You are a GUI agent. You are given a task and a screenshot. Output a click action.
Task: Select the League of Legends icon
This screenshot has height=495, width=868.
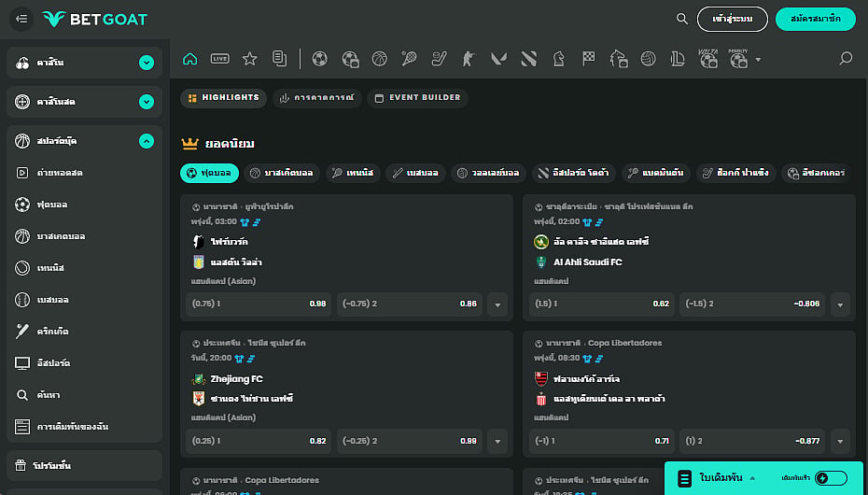(x=679, y=59)
